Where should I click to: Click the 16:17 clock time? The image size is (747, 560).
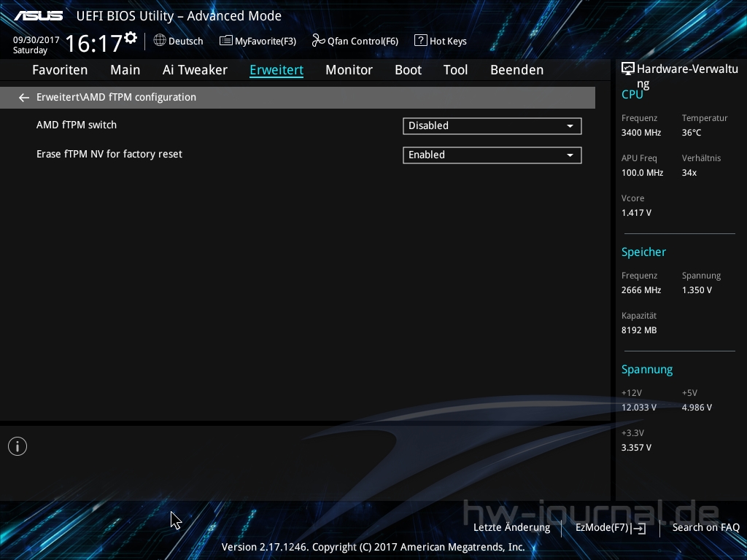[x=94, y=43]
